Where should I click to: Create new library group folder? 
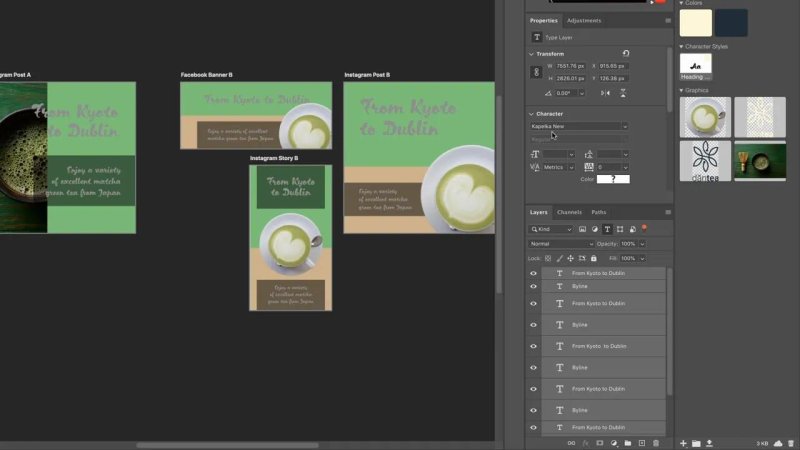click(x=696, y=443)
